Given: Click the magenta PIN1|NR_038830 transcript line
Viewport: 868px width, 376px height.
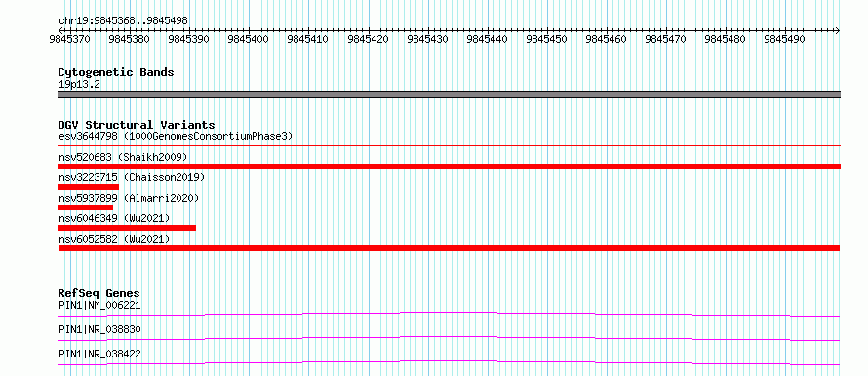Looking at the screenshot, I should [449, 338].
